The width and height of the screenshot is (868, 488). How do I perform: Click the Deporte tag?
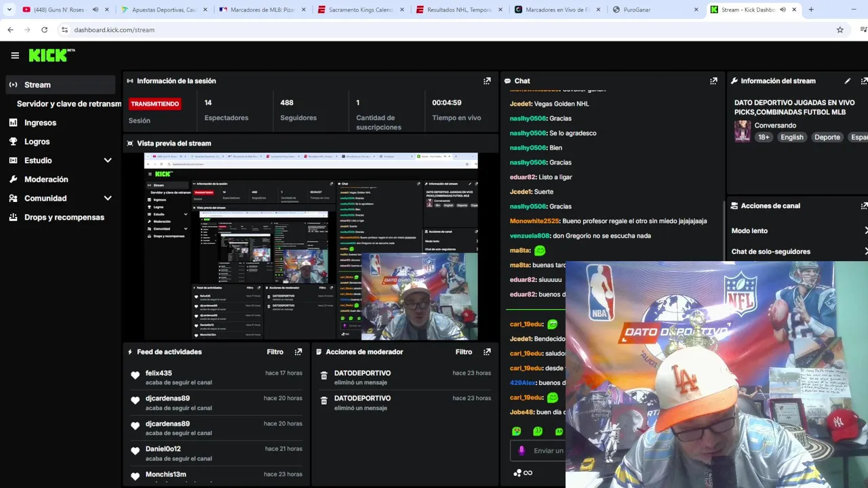(827, 137)
